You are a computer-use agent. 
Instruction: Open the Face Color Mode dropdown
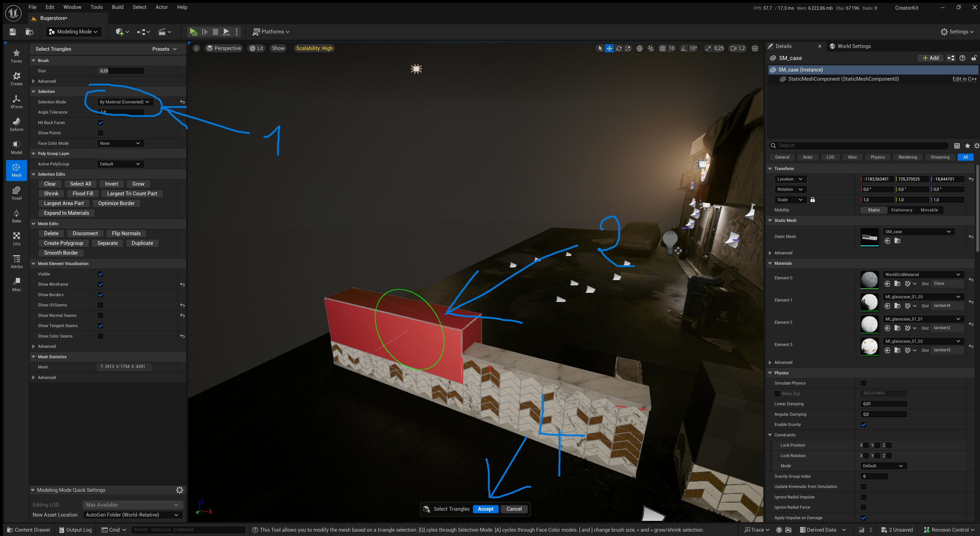point(120,143)
